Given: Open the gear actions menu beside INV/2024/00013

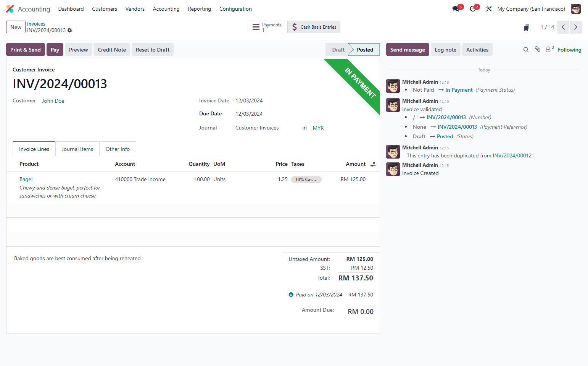Looking at the screenshot, I should point(70,30).
